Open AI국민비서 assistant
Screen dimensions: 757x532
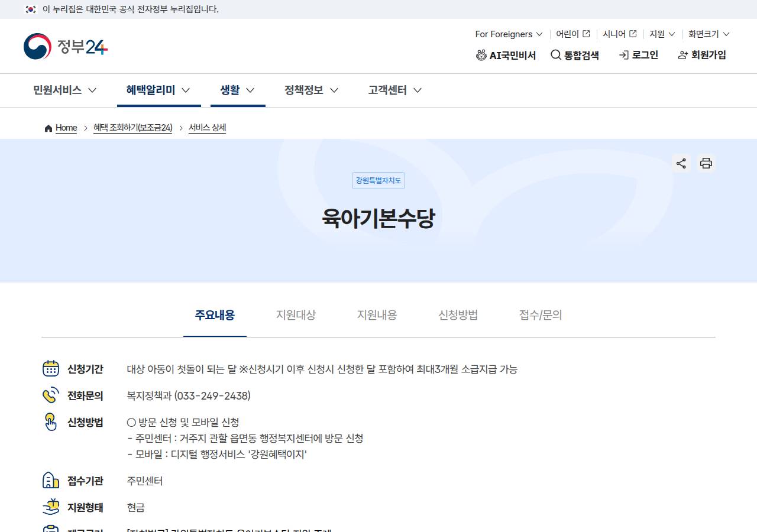pos(506,55)
